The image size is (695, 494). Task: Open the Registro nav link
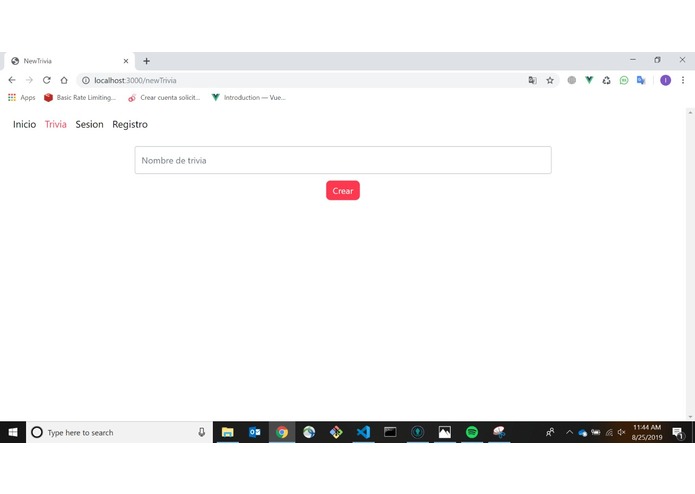pos(130,124)
